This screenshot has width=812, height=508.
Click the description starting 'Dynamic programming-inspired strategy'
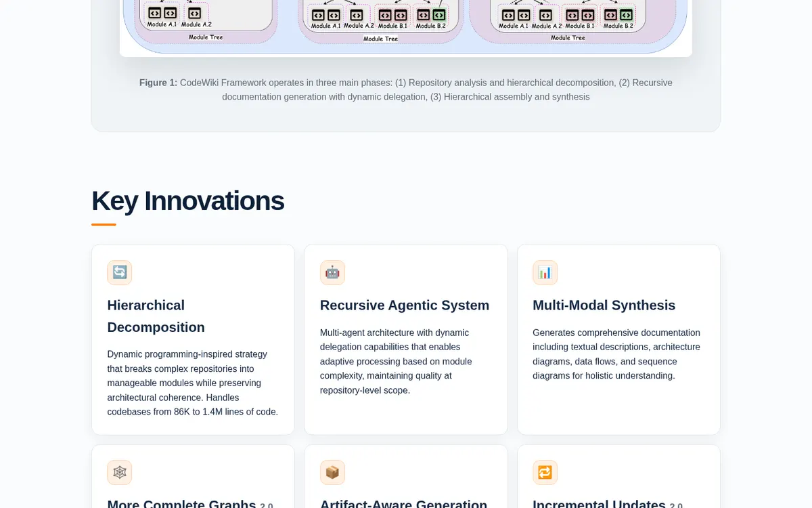(x=193, y=383)
